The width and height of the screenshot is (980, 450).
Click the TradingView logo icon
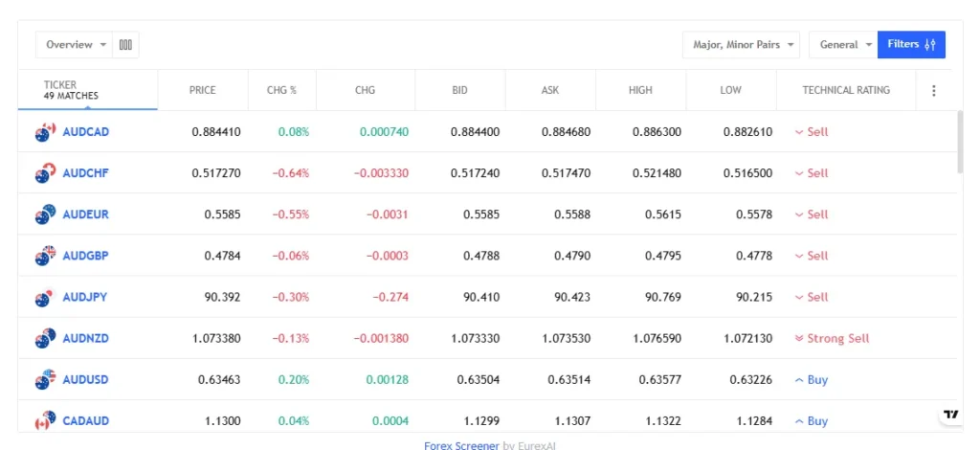(949, 415)
